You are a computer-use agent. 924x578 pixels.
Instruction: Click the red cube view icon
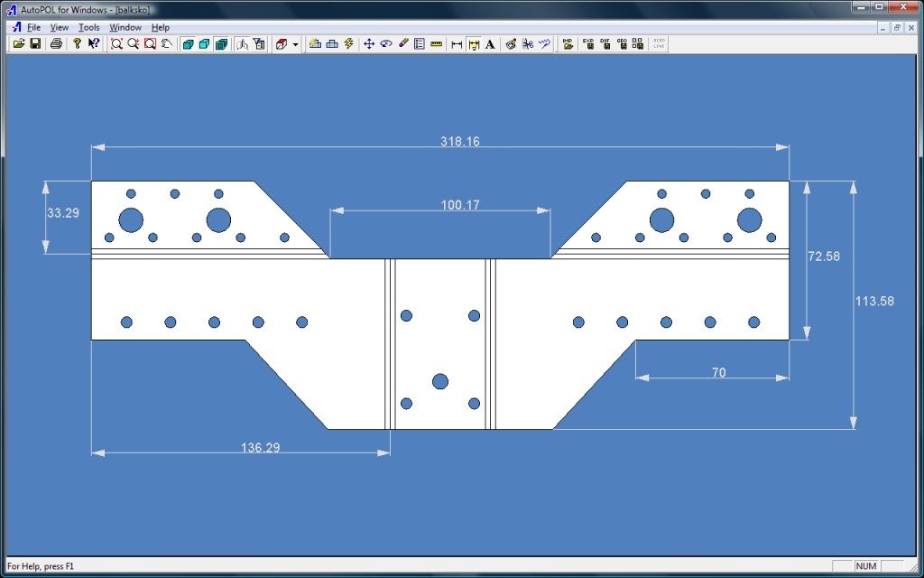tap(282, 43)
